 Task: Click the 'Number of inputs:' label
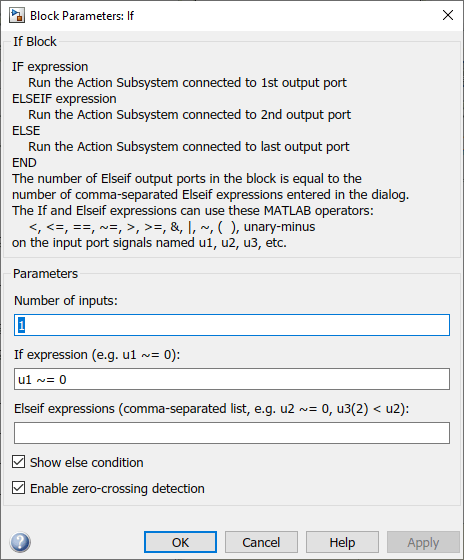coord(66,301)
